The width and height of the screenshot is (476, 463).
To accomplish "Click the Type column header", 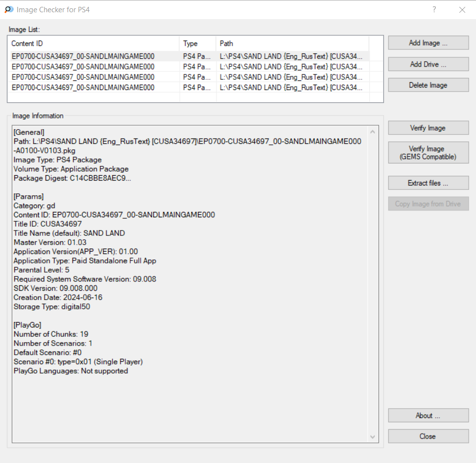I will tap(198, 44).
